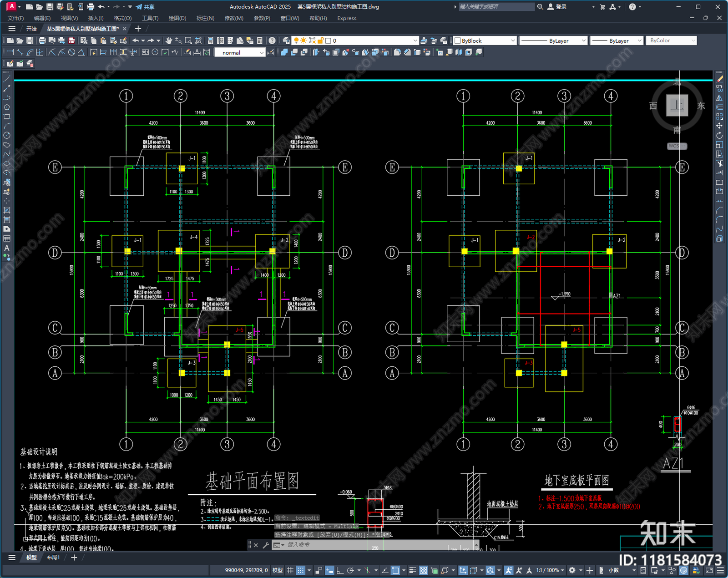This screenshot has height=578, width=728.
Task: Open the 文件(F) menu
Action: (x=16, y=18)
